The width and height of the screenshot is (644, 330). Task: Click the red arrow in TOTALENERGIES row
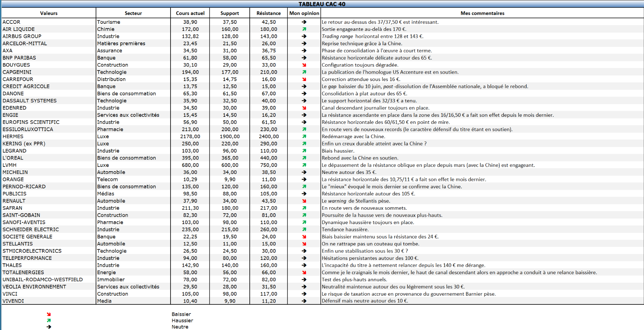pos(304,272)
